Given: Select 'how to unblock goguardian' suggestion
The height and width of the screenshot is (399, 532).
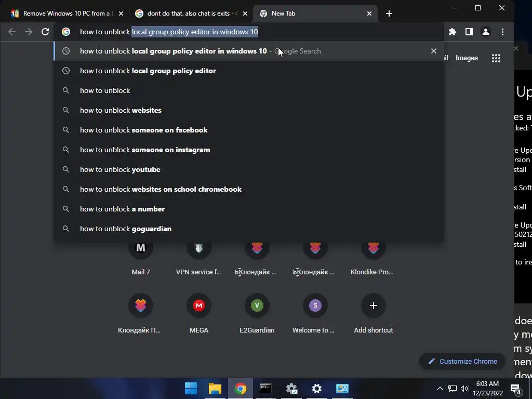Looking at the screenshot, I should (249, 229).
